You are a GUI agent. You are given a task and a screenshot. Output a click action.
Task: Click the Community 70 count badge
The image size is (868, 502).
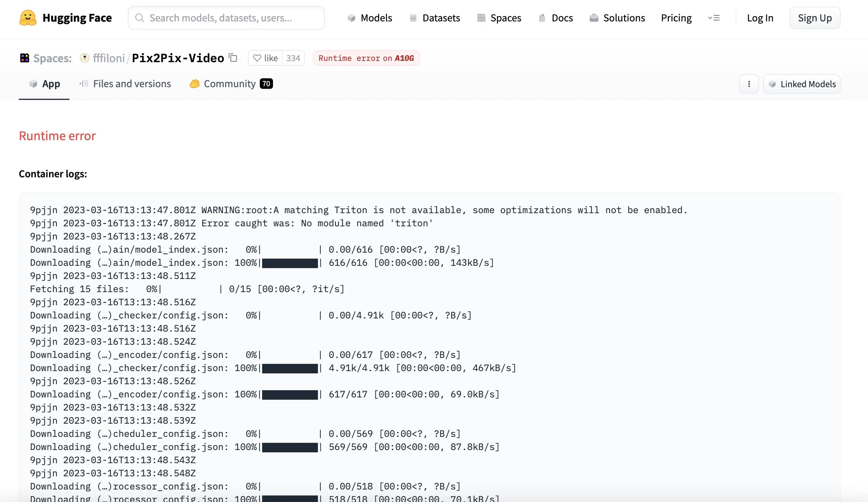point(266,84)
